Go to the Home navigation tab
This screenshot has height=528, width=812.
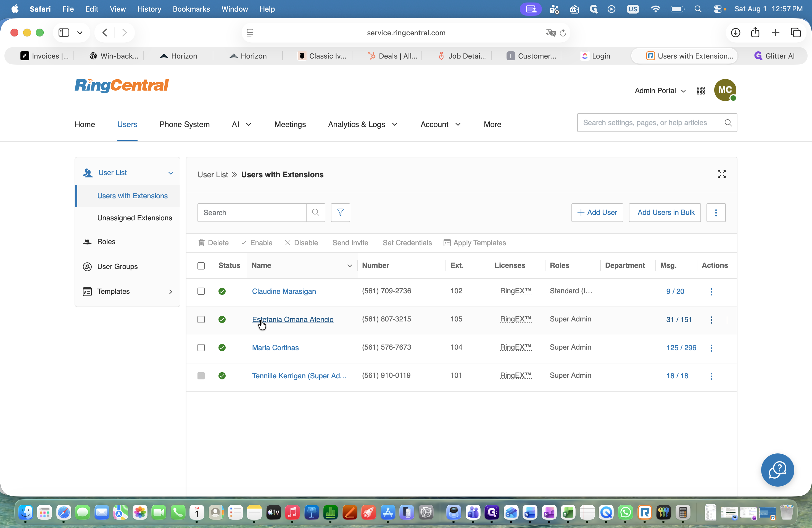pos(85,125)
